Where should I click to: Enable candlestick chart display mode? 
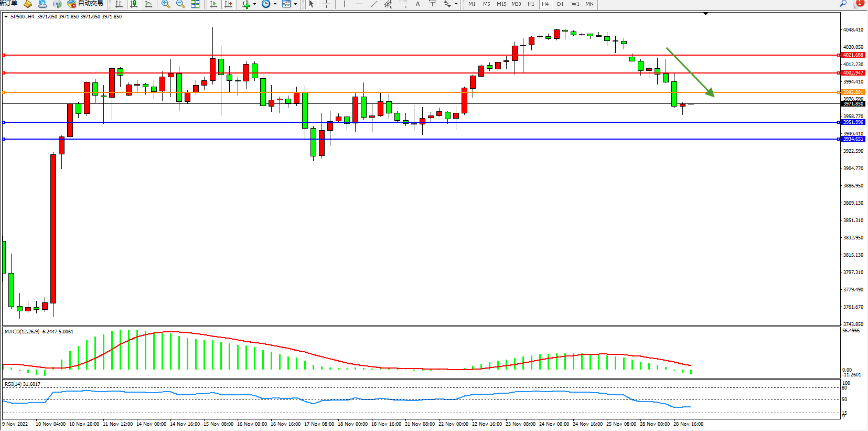coord(134,4)
